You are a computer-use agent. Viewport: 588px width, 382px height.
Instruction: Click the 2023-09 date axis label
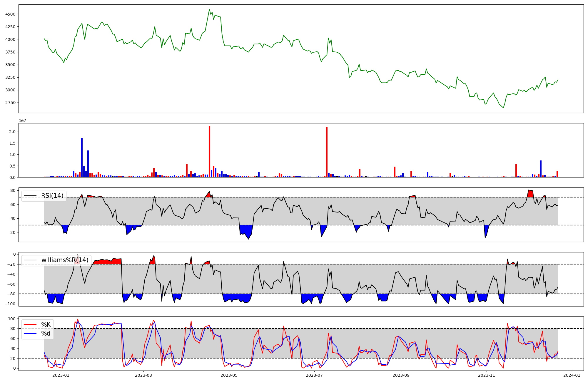[401, 375]
